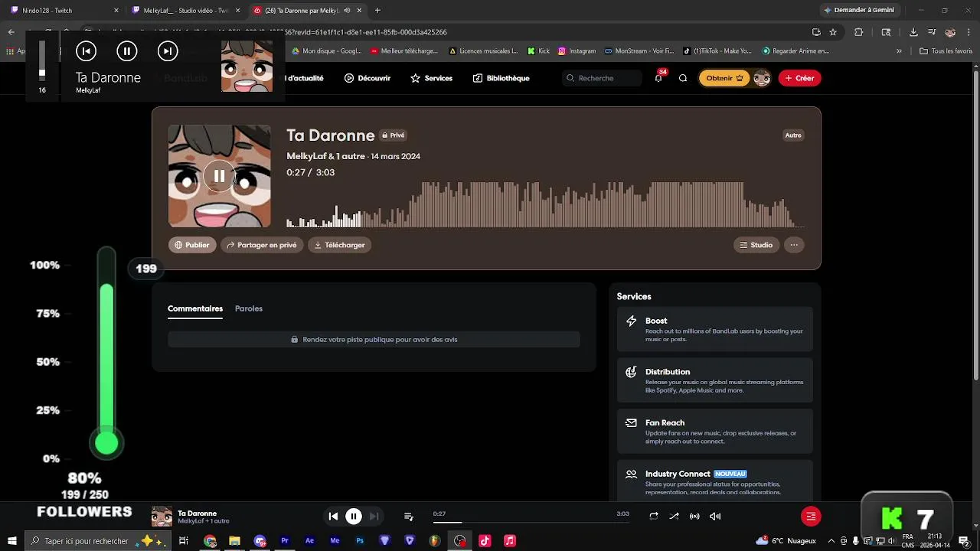Image resolution: width=980 pixels, height=551 pixels.
Task: Click previous track in media overlay
Action: [86, 51]
